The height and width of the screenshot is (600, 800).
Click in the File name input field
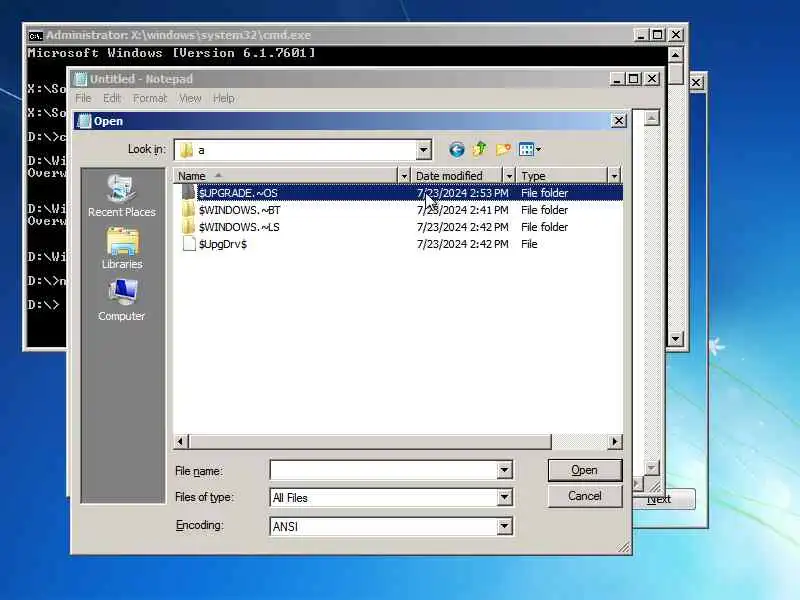pos(384,470)
